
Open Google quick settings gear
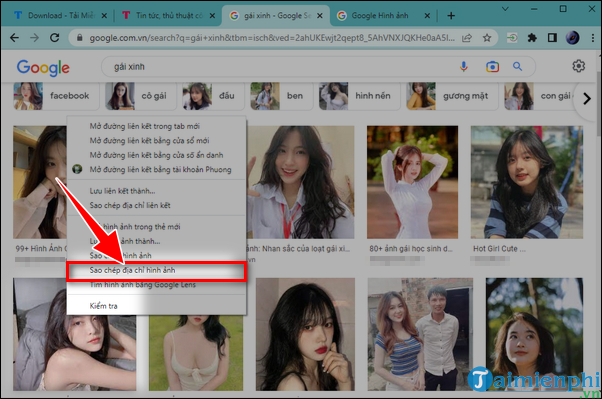pyautogui.click(x=579, y=66)
